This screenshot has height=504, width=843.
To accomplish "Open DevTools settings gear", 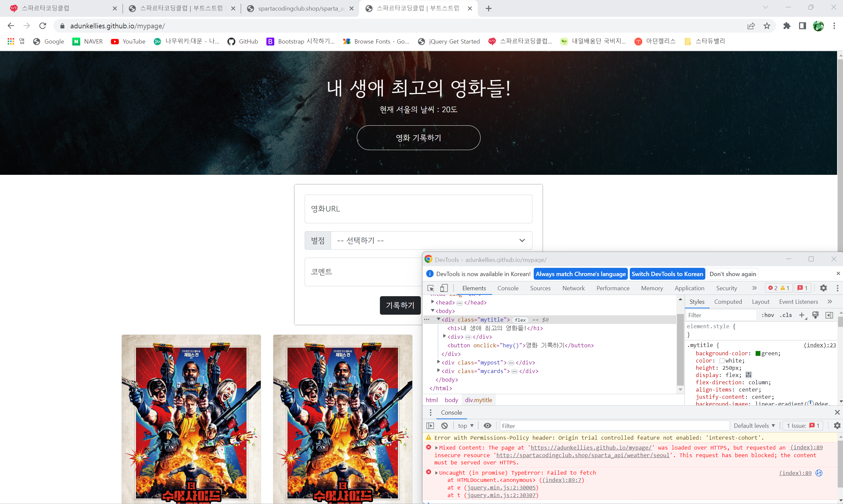I will (823, 288).
